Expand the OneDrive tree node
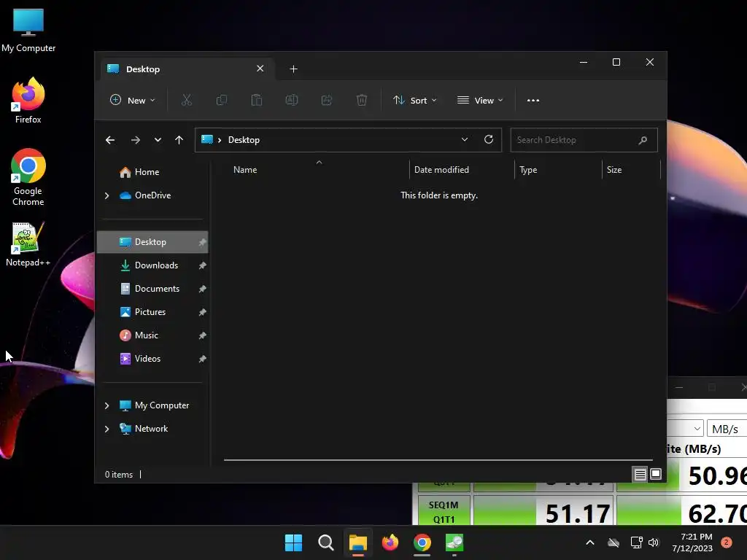The image size is (747, 560). pyautogui.click(x=107, y=195)
